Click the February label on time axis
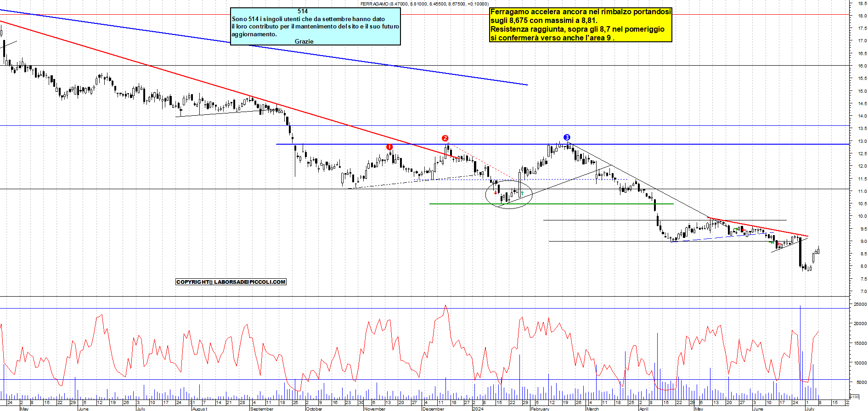 (540, 409)
